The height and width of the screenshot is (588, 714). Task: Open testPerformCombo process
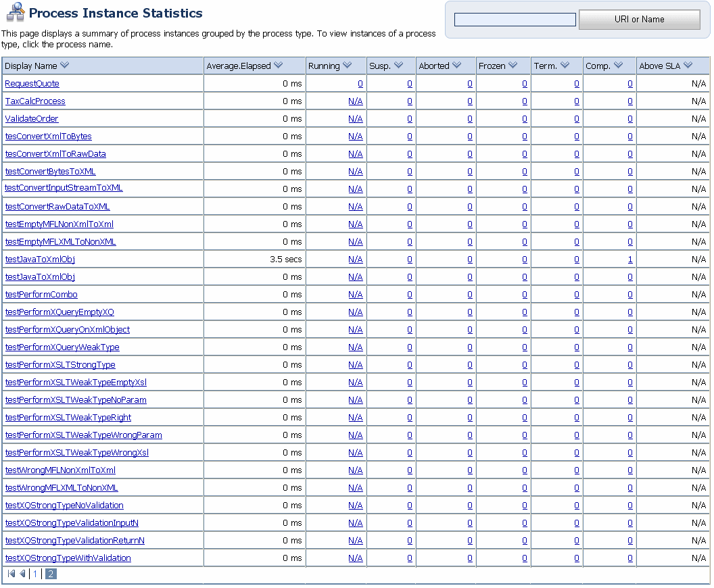click(x=41, y=295)
